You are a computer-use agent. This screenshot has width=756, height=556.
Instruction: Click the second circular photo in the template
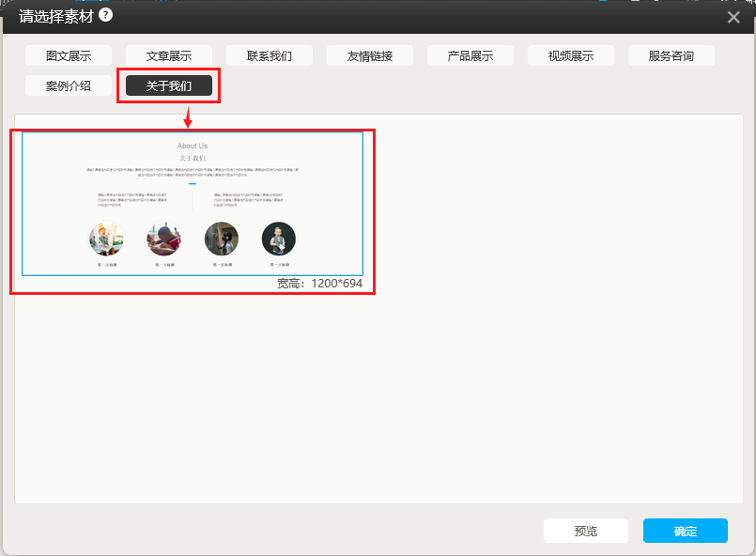(163, 239)
